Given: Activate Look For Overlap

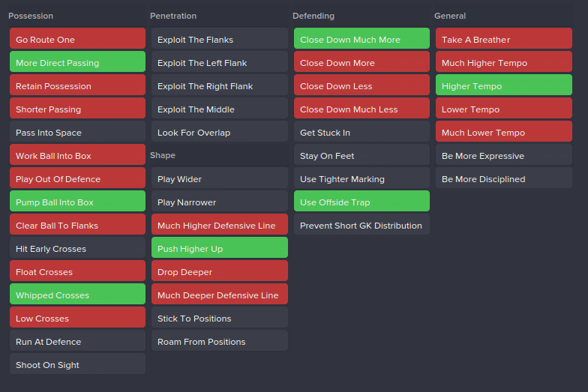Looking at the screenshot, I should click(x=219, y=132).
